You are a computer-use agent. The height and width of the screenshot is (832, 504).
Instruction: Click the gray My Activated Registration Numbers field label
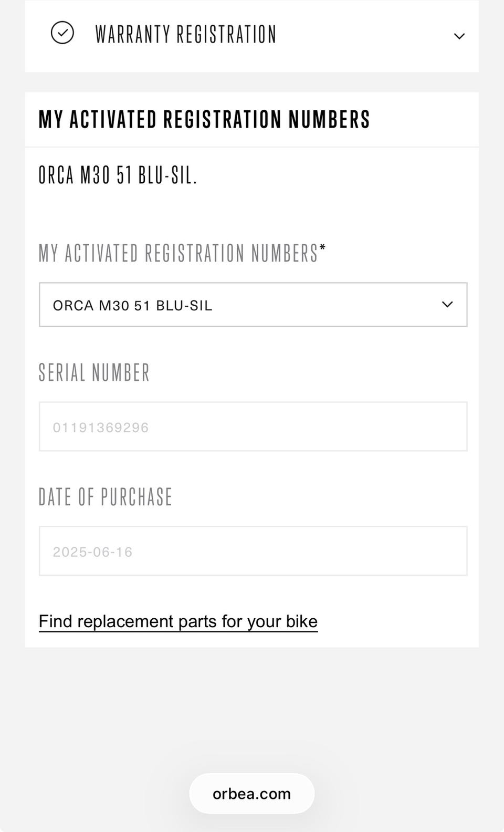[178, 253]
